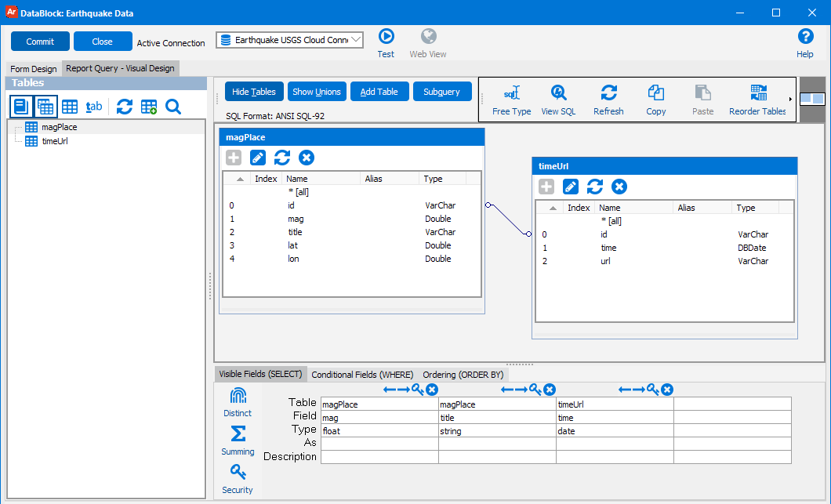This screenshot has width=831, height=504.
Task: Select the lon field row in magPlace
Action: pos(351,259)
